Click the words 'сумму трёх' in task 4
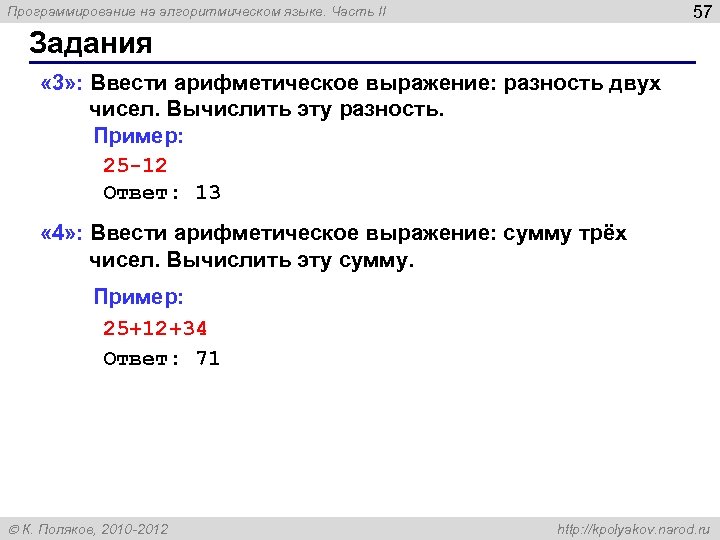 (565, 233)
